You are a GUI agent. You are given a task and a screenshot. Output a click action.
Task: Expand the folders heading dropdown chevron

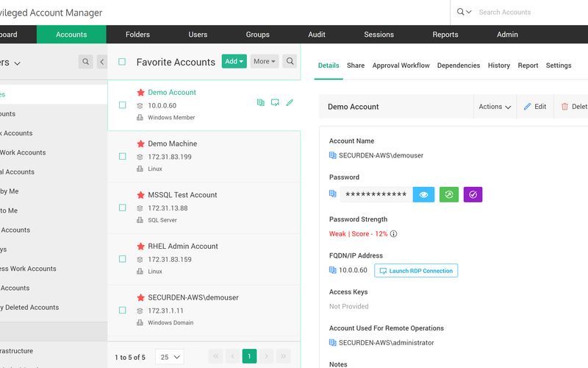point(17,63)
